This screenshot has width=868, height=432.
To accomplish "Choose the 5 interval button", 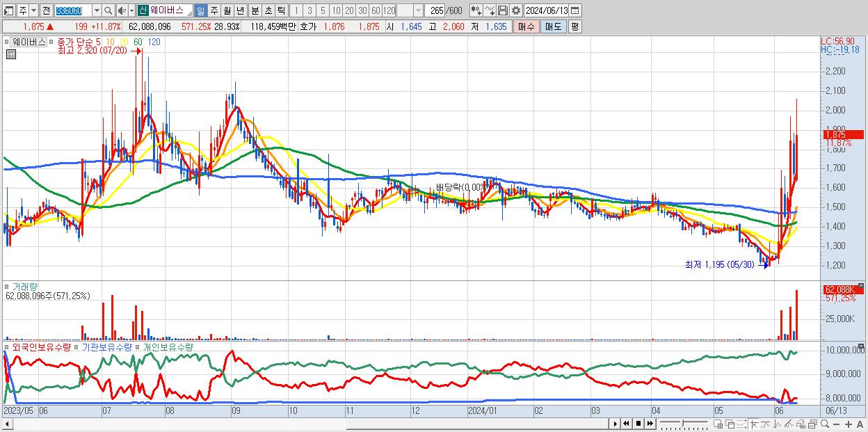I will (323, 10).
